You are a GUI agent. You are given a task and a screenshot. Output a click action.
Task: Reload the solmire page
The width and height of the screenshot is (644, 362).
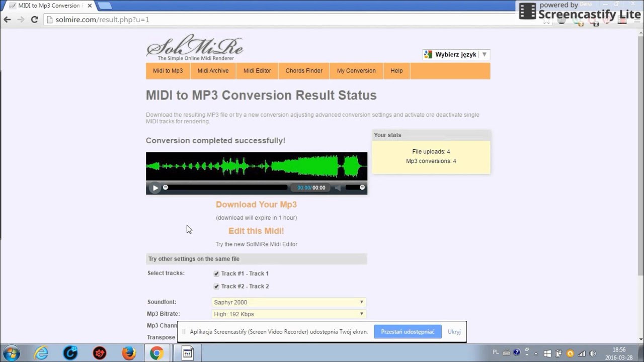point(34,20)
